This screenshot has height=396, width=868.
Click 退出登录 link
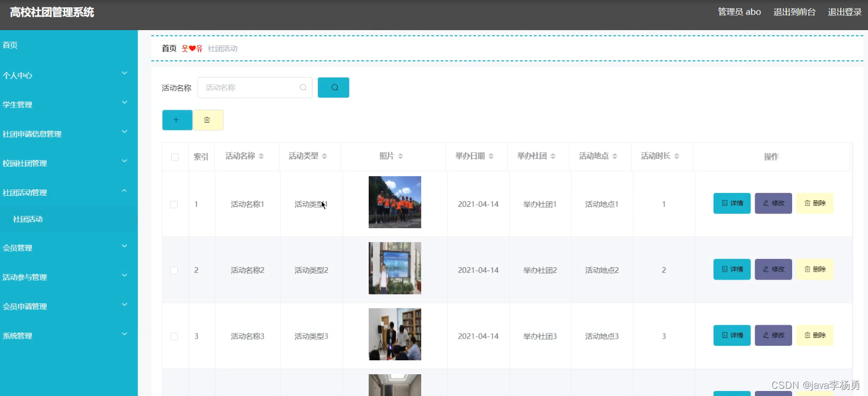point(845,12)
